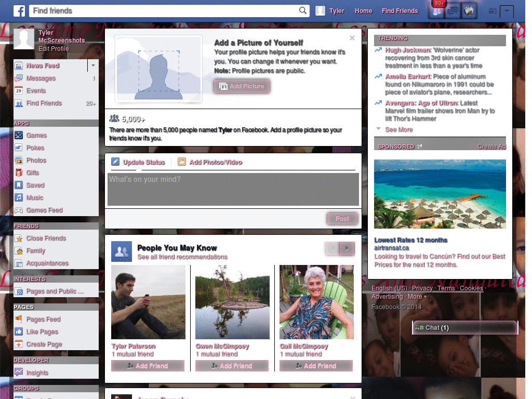Open the Cancún beach ad image
The width and height of the screenshot is (532, 399).
click(440, 194)
